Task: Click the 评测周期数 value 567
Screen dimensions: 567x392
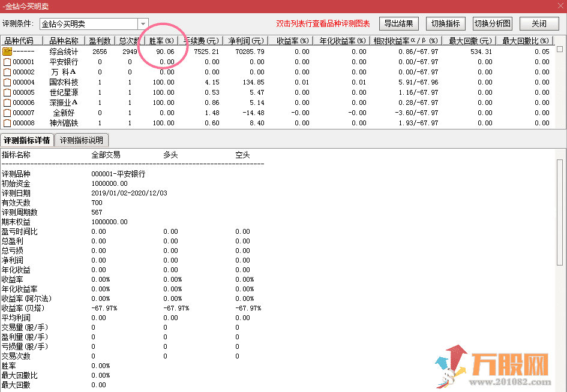Action: point(97,212)
